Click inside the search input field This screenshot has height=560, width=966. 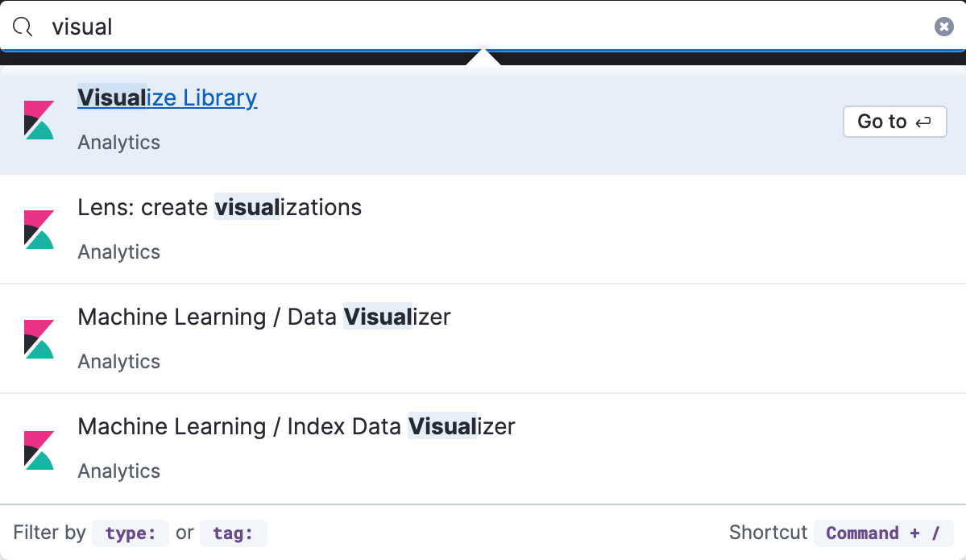tap(322, 27)
